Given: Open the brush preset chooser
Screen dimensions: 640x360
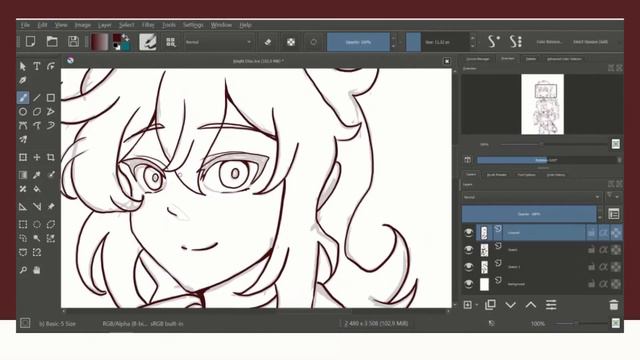Looking at the screenshot, I should click(171, 42).
